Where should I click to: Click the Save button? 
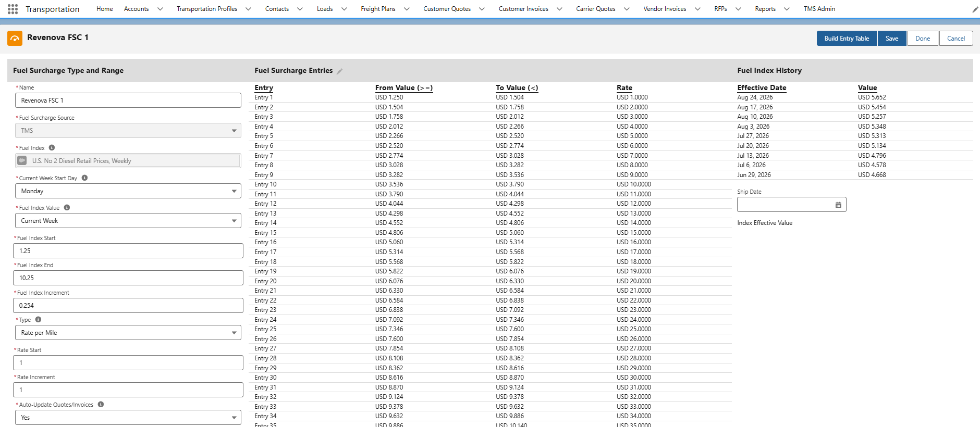(x=892, y=39)
